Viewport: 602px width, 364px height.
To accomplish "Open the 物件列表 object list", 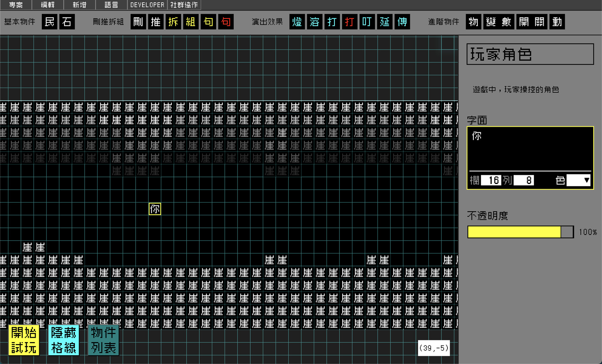I will (x=103, y=340).
